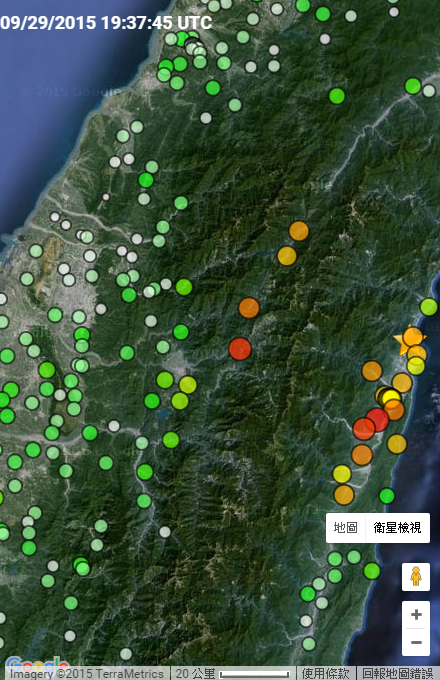This screenshot has height=680, width=440.
Task: Click the green marker on the coast above the star
Action: click(x=429, y=307)
